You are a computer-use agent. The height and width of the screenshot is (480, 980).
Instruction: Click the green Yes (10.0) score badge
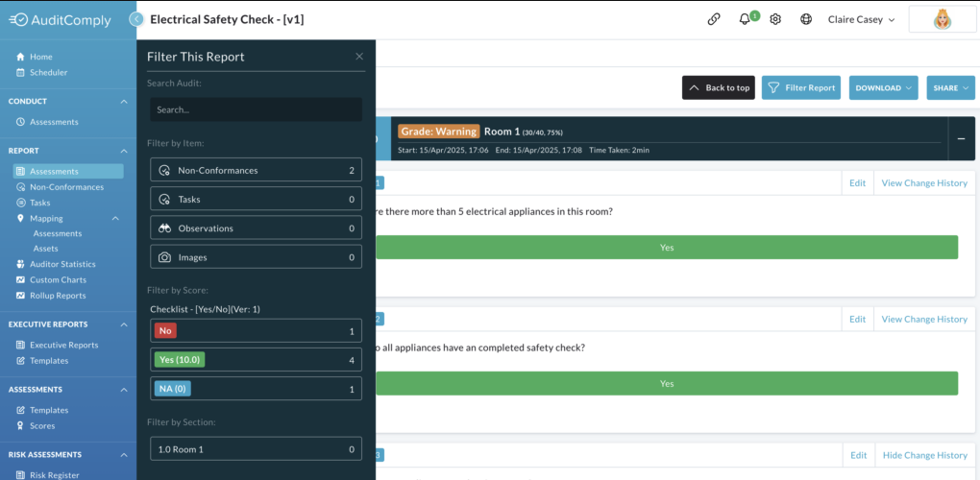180,360
